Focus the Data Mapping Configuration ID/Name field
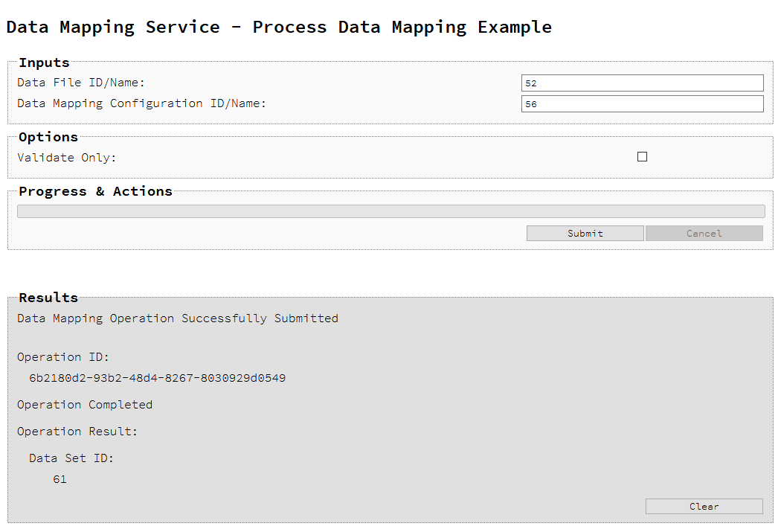781x532 pixels. pyautogui.click(x=642, y=103)
